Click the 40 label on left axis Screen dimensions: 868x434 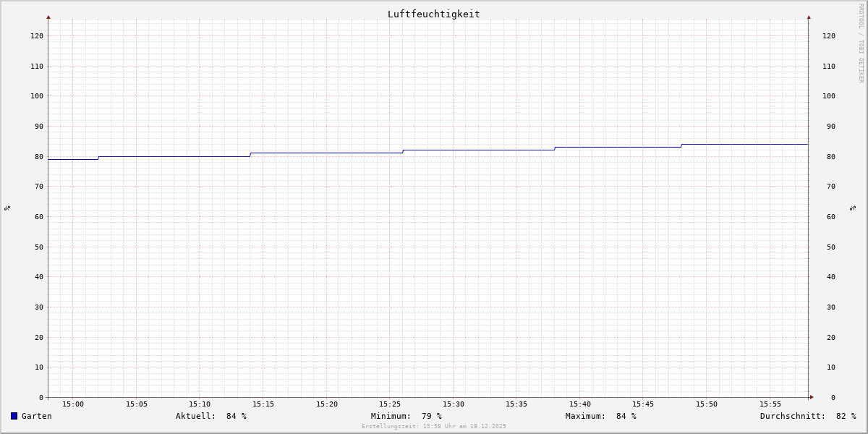39,277
